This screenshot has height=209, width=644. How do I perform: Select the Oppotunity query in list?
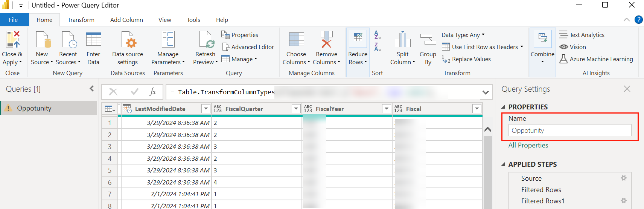pyautogui.click(x=34, y=108)
